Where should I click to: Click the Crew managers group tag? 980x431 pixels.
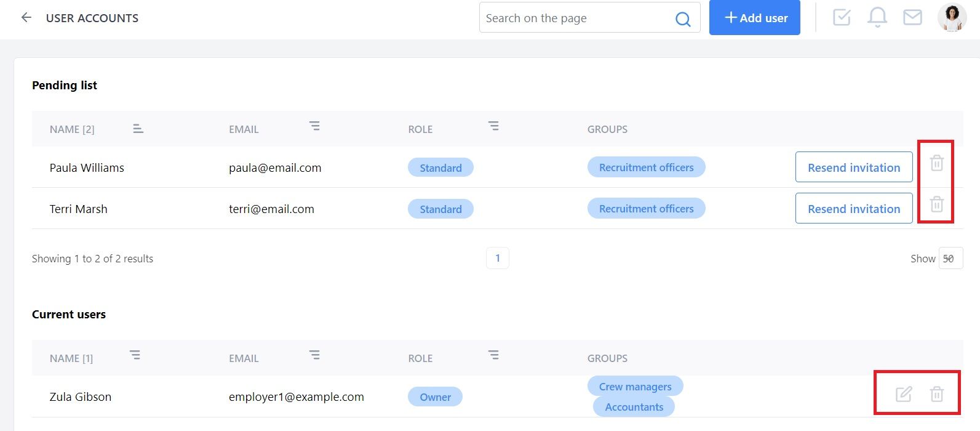(x=635, y=387)
